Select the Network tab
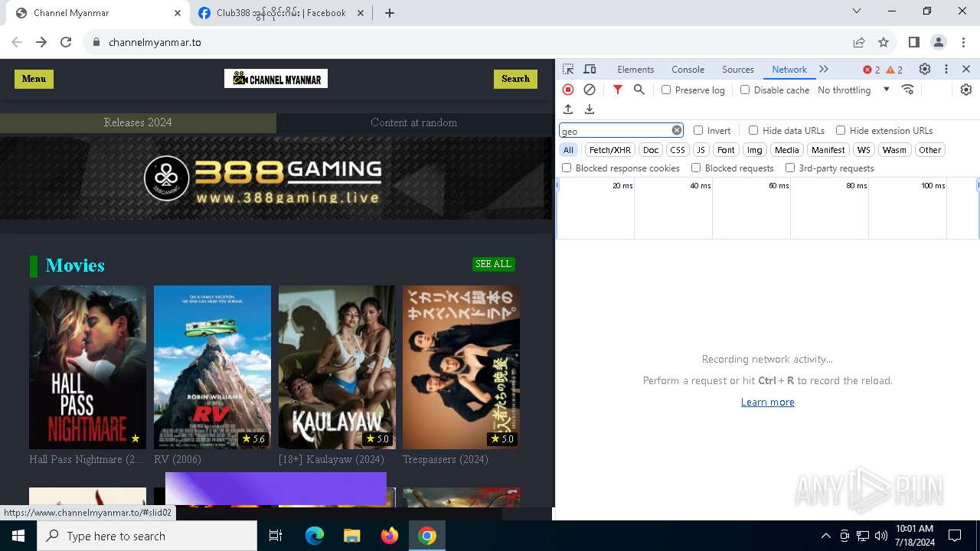 (789, 70)
